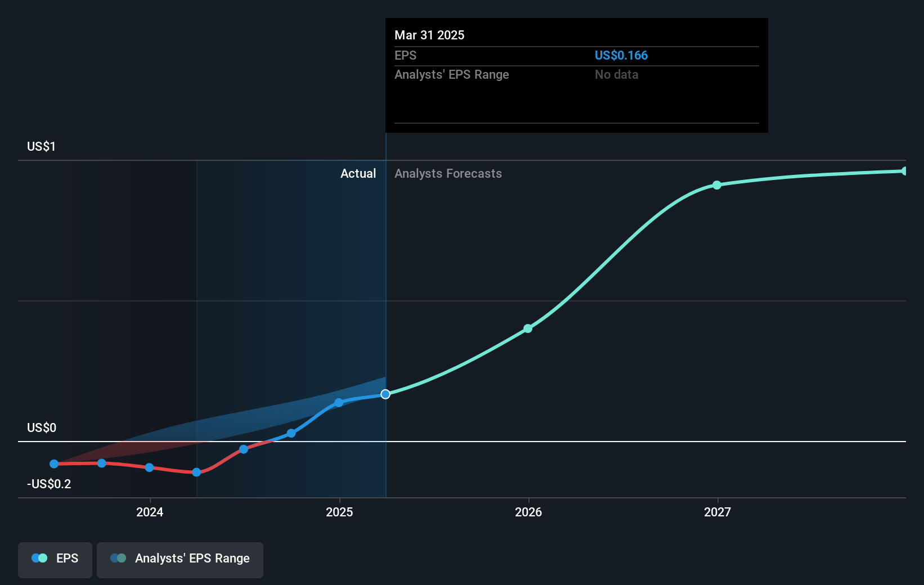924x585 pixels.
Task: Click the EPS data point after mid-2024
Action: 244,449
